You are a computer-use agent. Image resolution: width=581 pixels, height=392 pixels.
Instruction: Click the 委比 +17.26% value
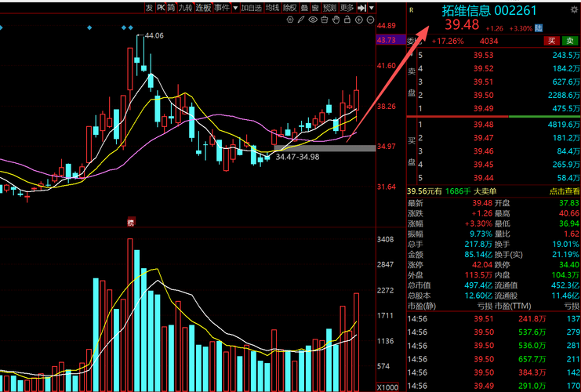coord(448,41)
